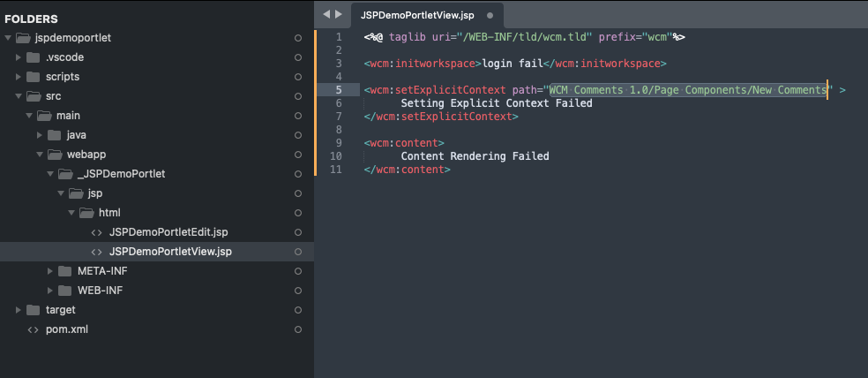Click closing wcm:setExplicitContext tag on line 7
This screenshot has height=378, width=868.
441,117
